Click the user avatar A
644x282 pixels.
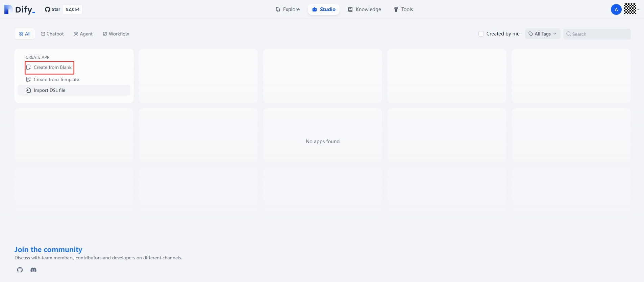click(x=616, y=9)
